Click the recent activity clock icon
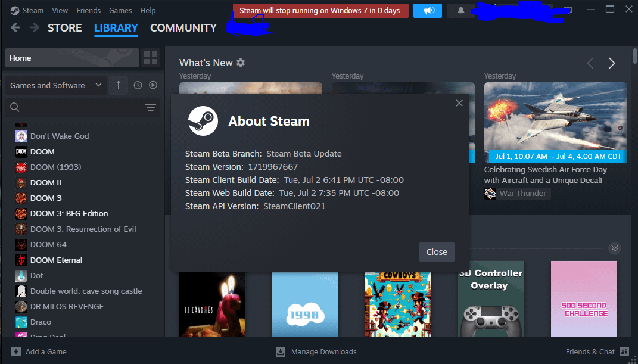 138,85
